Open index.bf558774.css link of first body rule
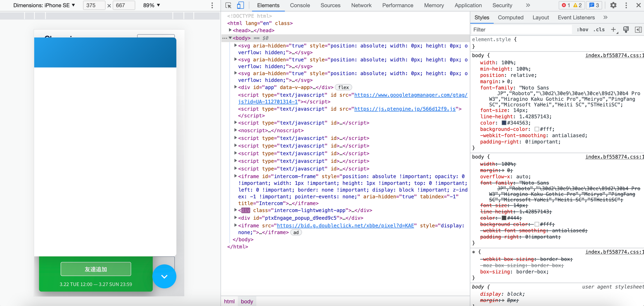The image size is (644, 306). point(614,55)
